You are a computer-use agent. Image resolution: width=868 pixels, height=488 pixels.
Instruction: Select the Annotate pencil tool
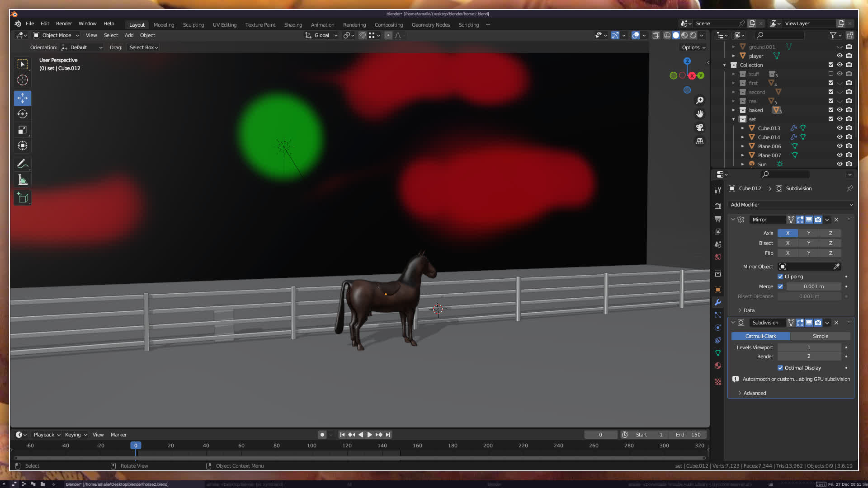23,164
